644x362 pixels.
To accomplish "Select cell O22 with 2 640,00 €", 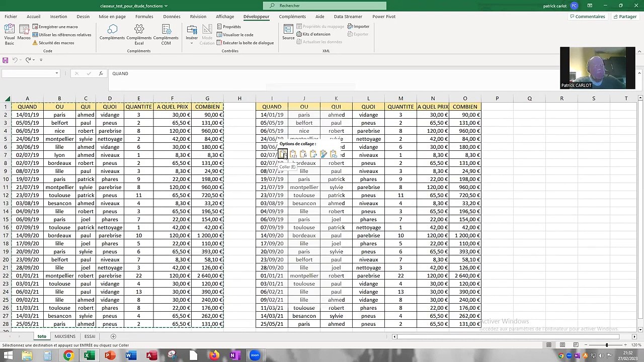I will [465, 276].
